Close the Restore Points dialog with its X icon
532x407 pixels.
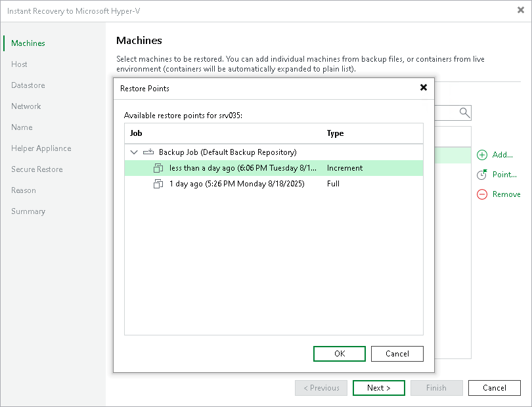(424, 87)
